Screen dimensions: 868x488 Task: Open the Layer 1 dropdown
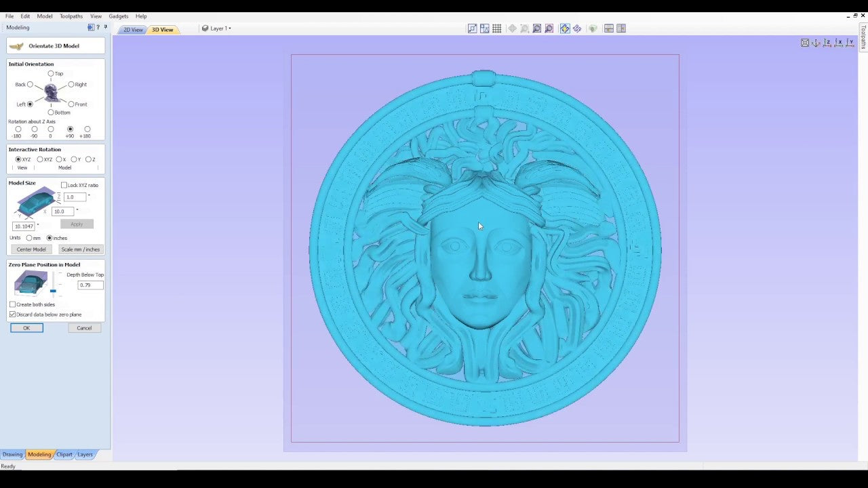coord(231,28)
